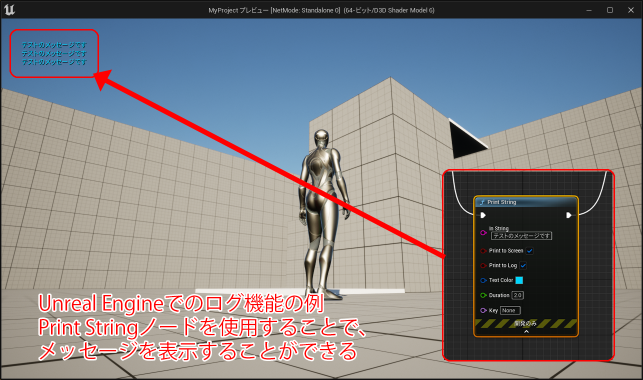Select the Print String node title
This screenshot has height=380, width=643.
(x=502, y=202)
